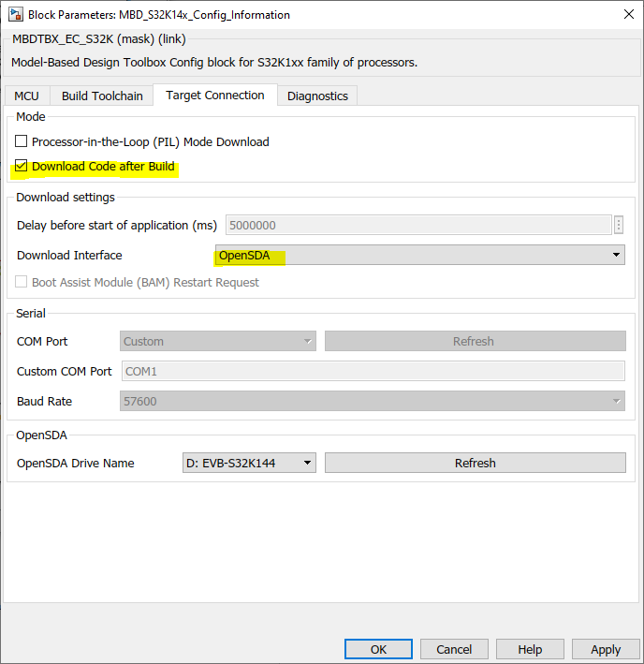This screenshot has width=644, height=664.
Task: Click the Cancel button
Action: (454, 649)
